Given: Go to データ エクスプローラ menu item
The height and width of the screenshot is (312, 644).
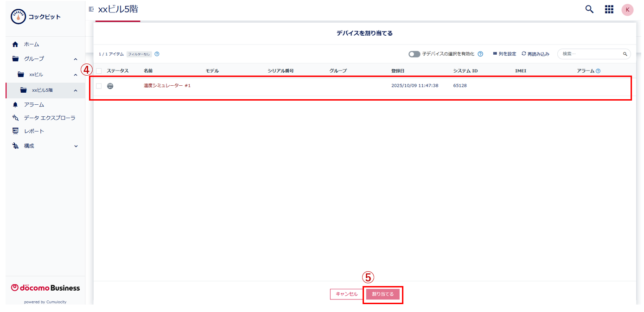Looking at the screenshot, I should (x=50, y=118).
